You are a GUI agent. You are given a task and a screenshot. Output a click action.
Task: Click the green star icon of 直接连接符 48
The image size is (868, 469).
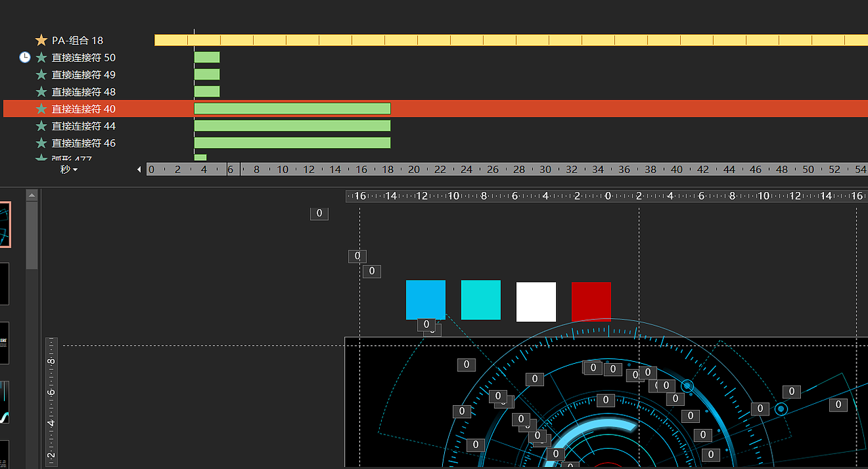41,92
